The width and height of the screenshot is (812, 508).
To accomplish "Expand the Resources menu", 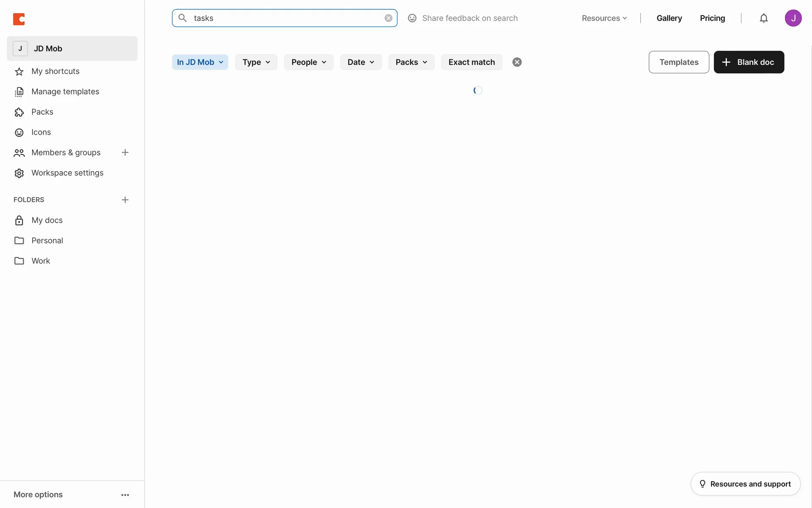I will point(604,18).
